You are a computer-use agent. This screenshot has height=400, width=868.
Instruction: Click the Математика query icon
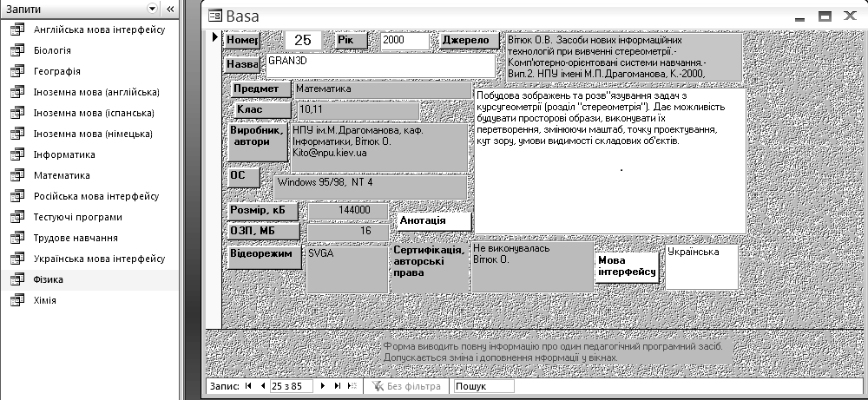click(x=17, y=175)
